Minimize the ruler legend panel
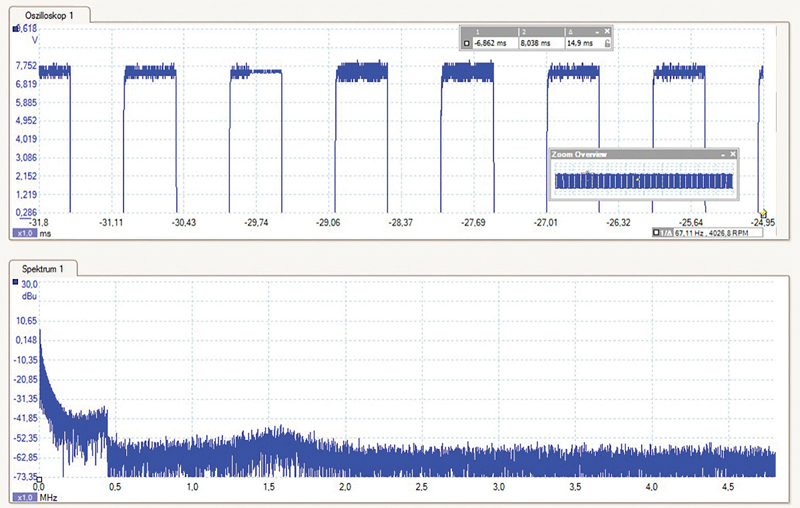The width and height of the screenshot is (800, 508). click(597, 32)
